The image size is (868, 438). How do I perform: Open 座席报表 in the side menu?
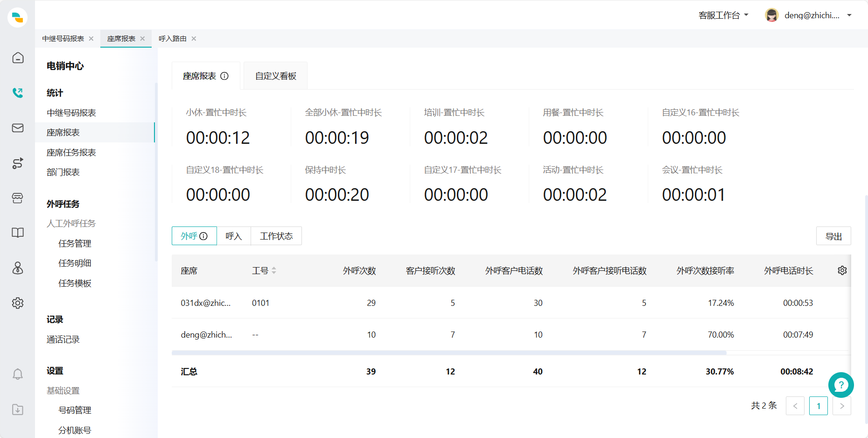pos(95,133)
